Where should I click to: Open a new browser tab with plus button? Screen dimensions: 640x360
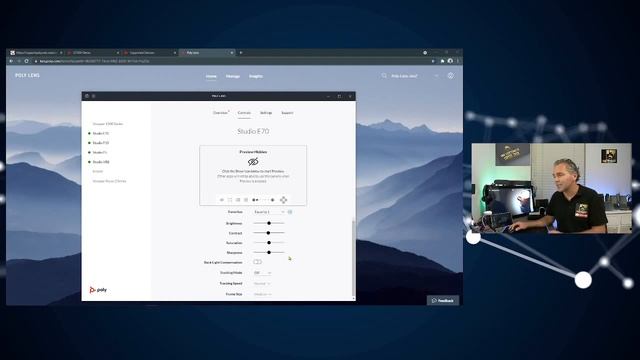(x=241, y=53)
